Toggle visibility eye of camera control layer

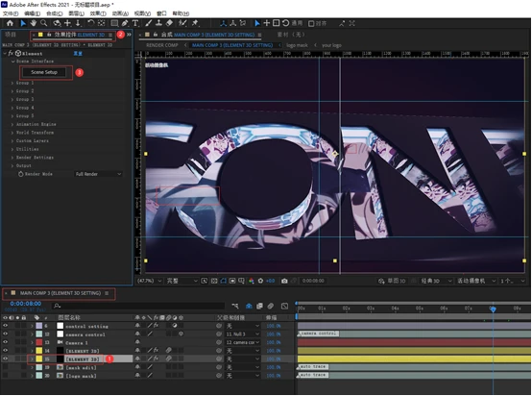point(5,334)
